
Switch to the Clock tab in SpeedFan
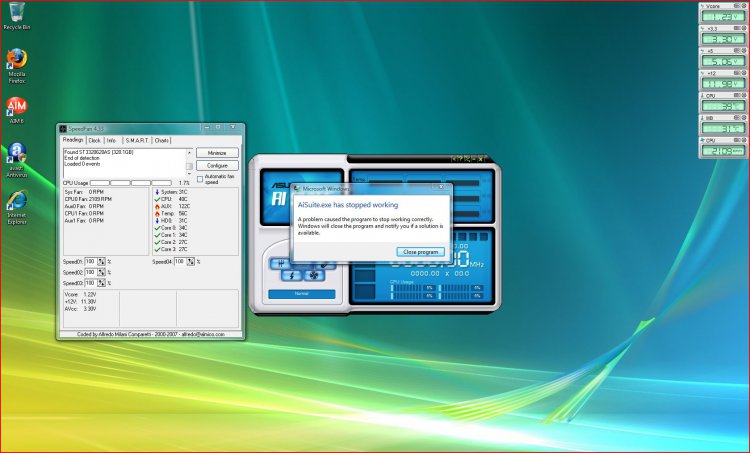tap(95, 140)
